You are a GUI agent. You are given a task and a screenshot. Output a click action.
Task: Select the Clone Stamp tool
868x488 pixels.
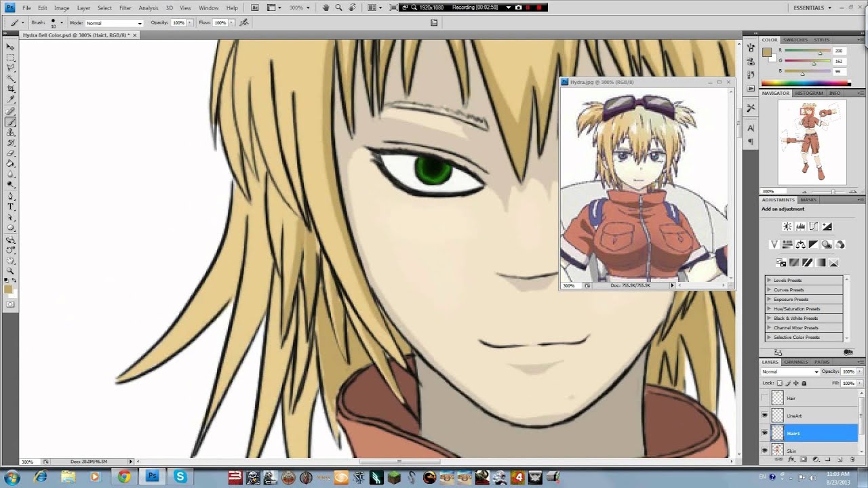tap(10, 131)
